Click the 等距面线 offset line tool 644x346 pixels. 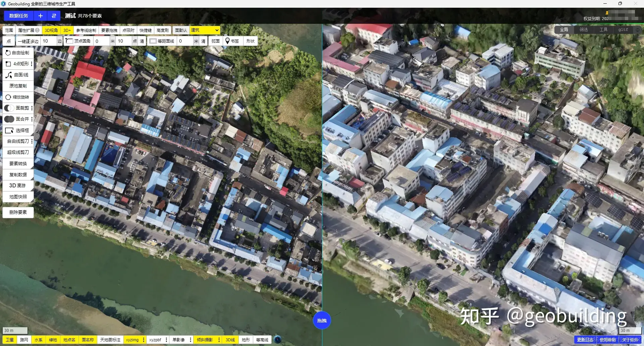click(x=162, y=41)
